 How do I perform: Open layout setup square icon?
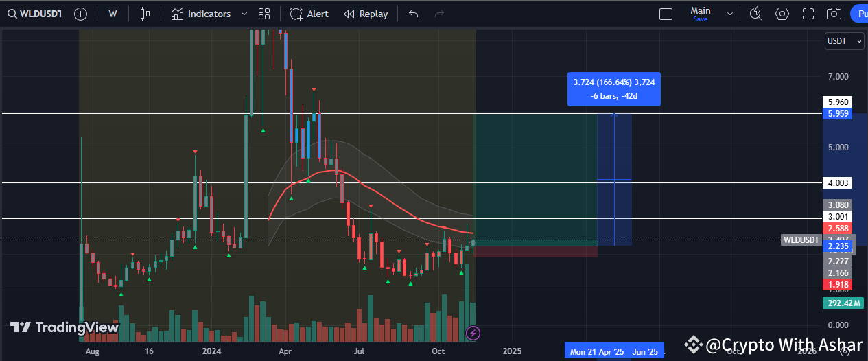666,14
